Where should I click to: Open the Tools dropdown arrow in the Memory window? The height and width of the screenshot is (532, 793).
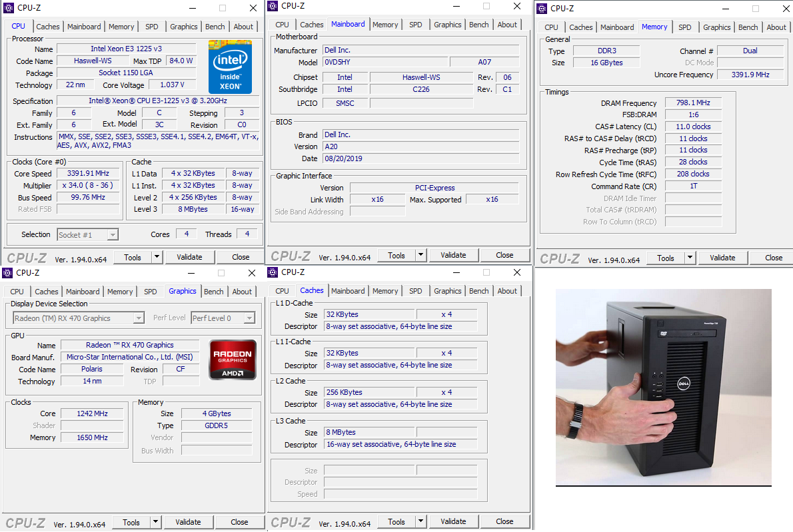(689, 258)
